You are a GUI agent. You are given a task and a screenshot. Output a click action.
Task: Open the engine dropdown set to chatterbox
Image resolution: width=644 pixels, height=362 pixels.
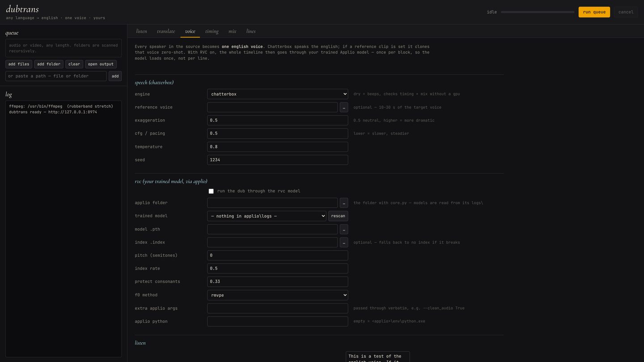tap(278, 94)
